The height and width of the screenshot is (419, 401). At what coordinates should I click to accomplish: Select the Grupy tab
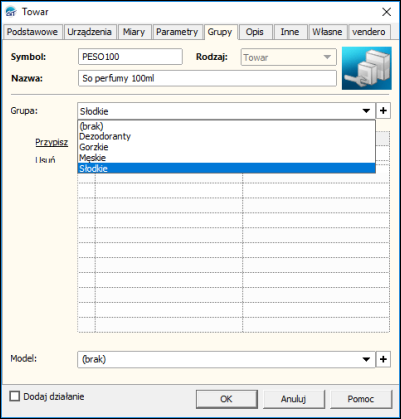(220, 32)
